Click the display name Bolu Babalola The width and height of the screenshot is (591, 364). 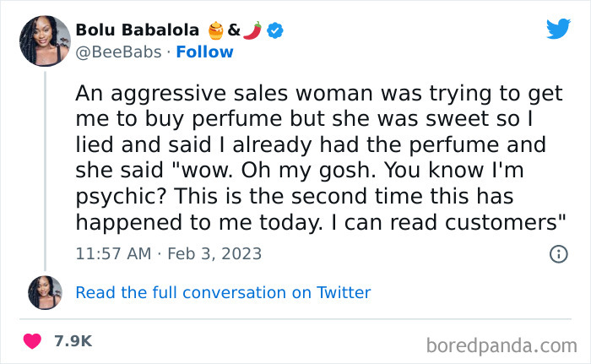pyautogui.click(x=137, y=30)
